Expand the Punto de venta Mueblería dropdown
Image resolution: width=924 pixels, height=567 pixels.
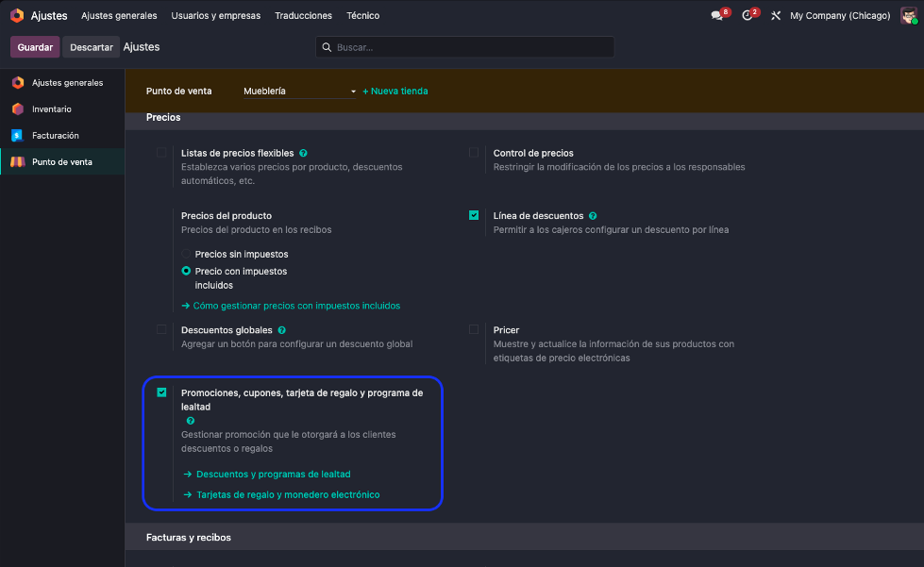(x=300, y=92)
